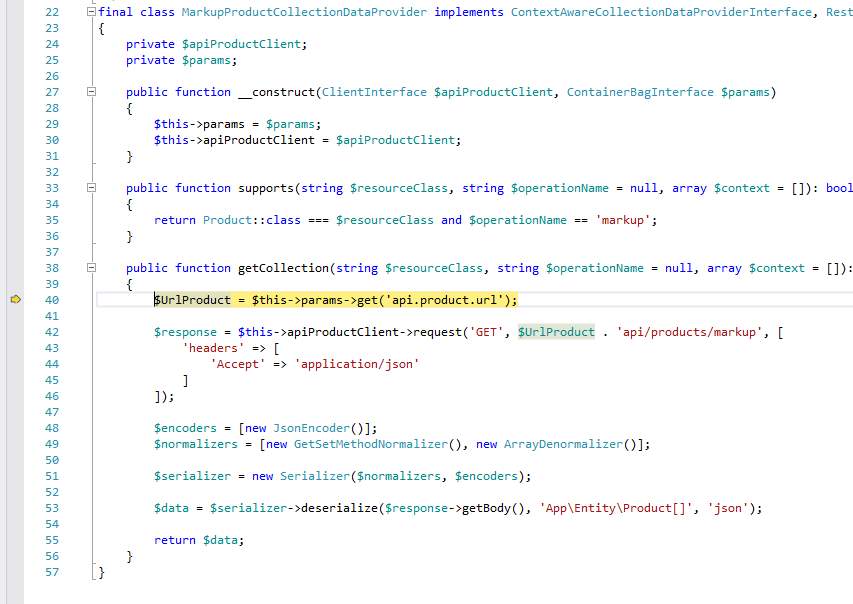Screen dimensions: 853x604
Task: Click the 'GET' string on line 42
Action: (486, 332)
